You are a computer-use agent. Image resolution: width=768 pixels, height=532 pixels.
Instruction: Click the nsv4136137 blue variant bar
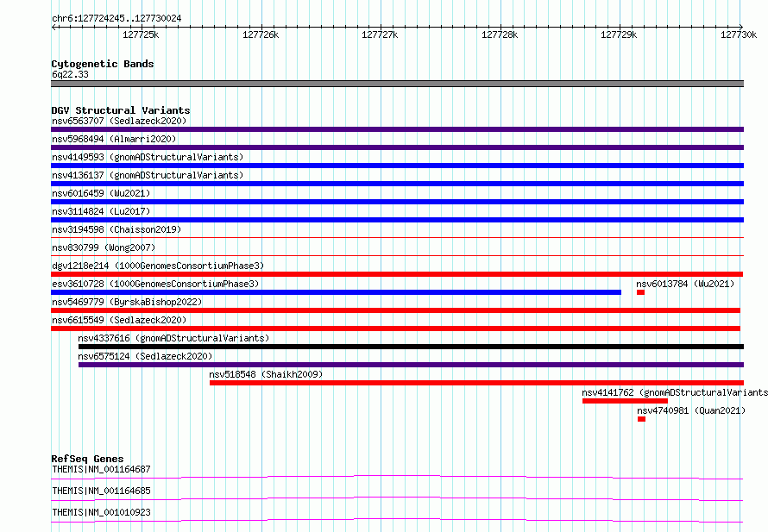(397, 184)
